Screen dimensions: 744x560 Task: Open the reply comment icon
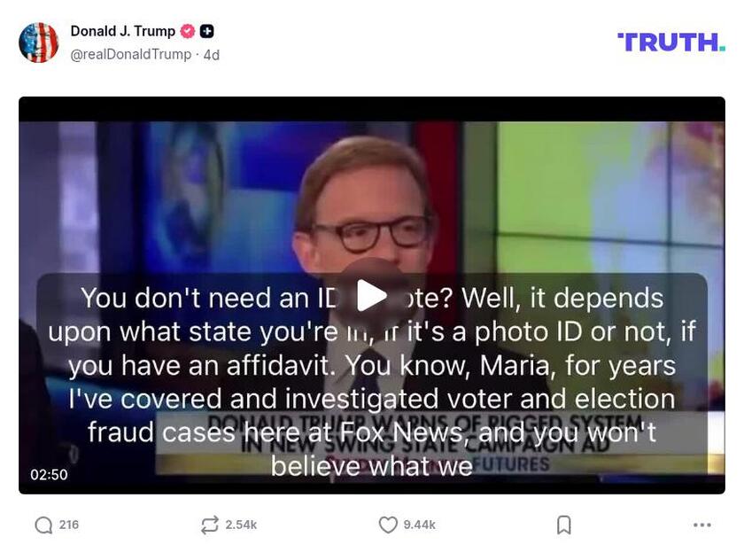point(43,525)
